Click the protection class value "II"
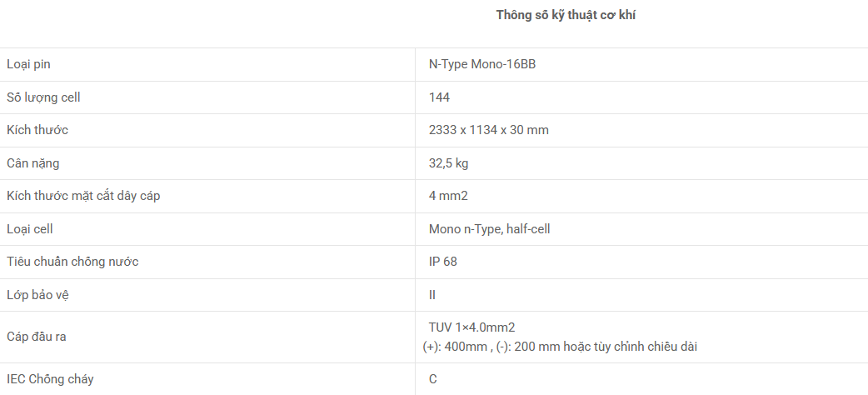The height and width of the screenshot is (395, 868). [432, 295]
